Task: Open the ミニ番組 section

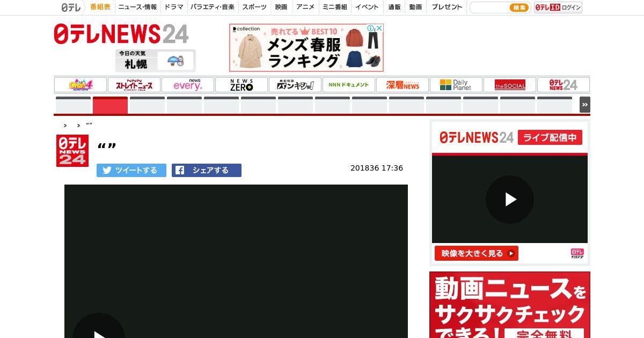Action: 335,8
